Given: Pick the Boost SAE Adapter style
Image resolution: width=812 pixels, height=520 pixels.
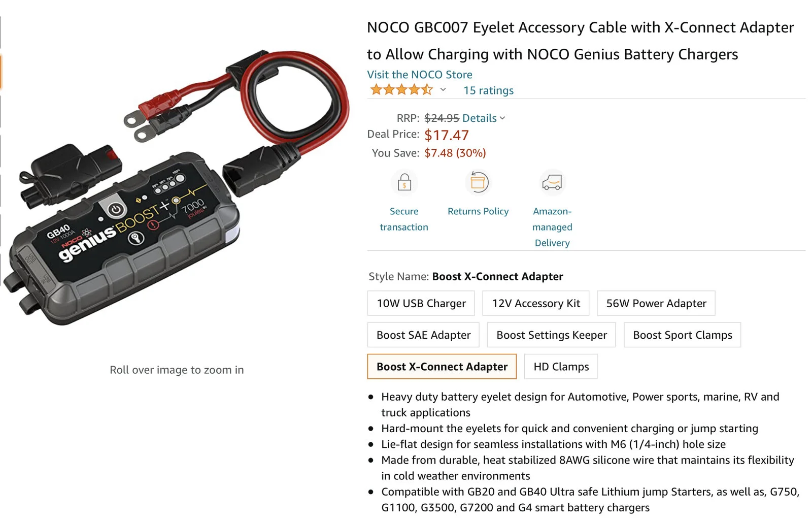Looking at the screenshot, I should point(423,335).
